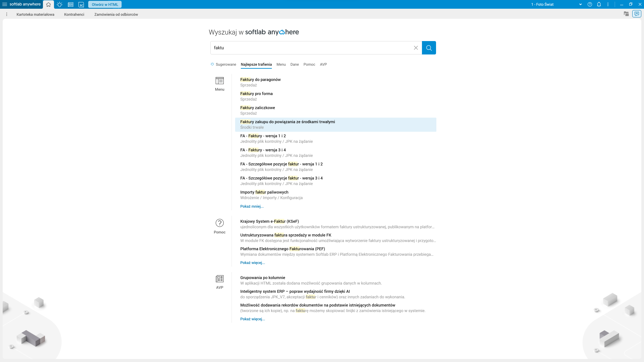Screen dimensions: 644x362
Task: Click the Otwórz w HTML button
Action: pyautogui.click(x=105, y=5)
